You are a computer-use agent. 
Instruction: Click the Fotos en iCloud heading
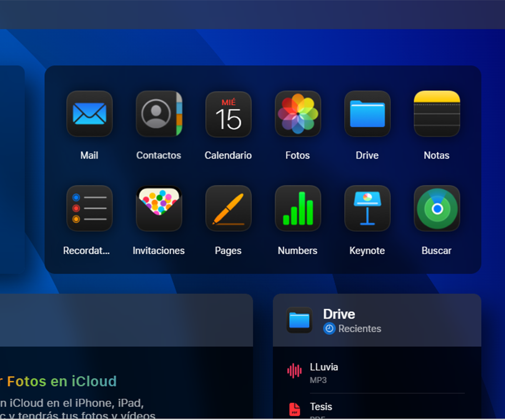62,381
